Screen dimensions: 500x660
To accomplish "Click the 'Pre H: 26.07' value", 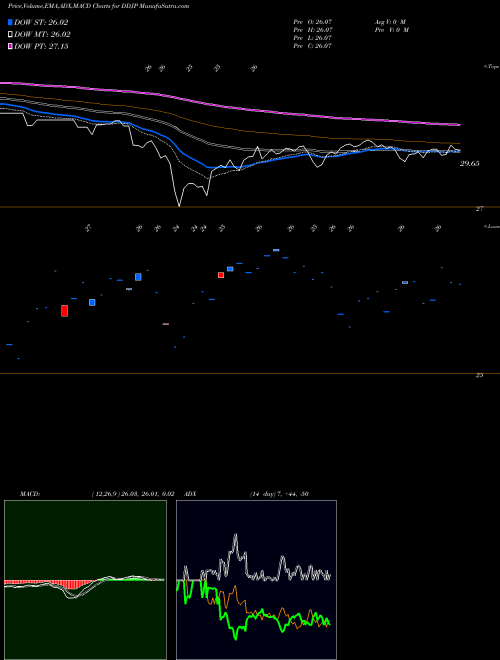I will click(x=313, y=30).
